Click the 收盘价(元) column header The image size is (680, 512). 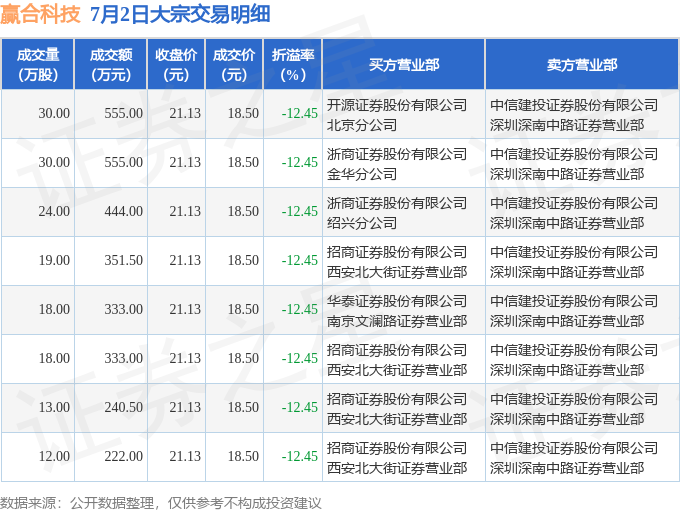(x=176, y=65)
